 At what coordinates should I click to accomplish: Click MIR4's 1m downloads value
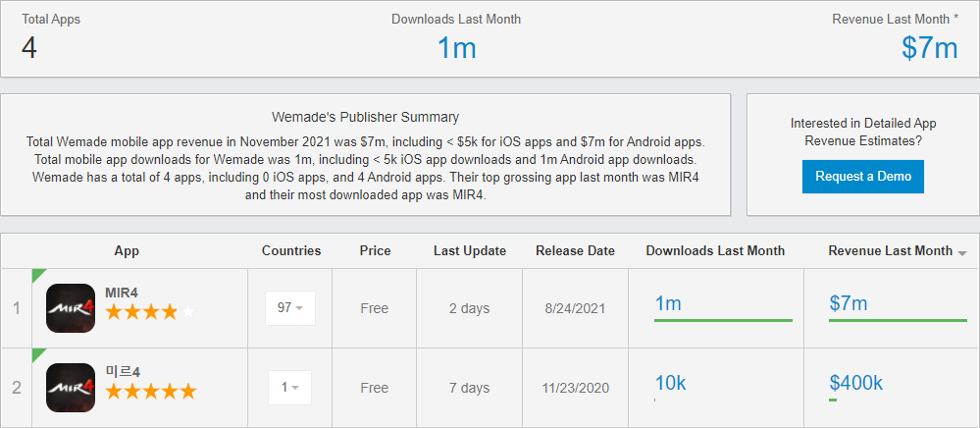[668, 304]
